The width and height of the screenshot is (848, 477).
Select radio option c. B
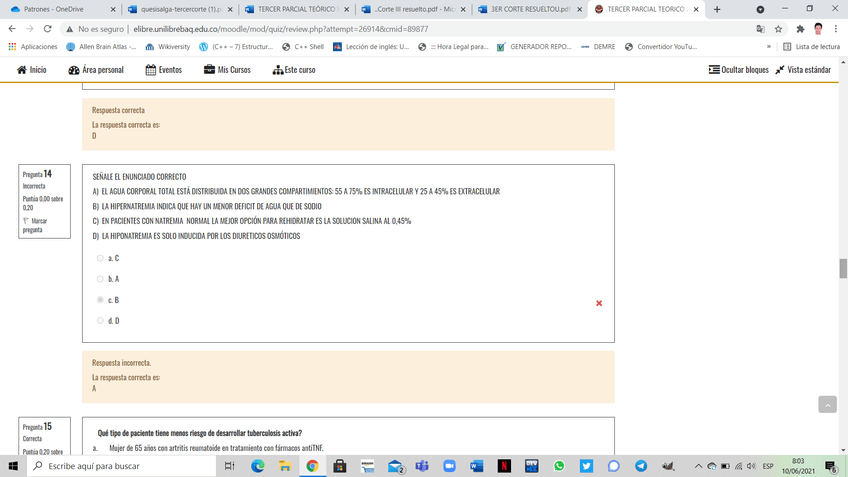(x=100, y=300)
